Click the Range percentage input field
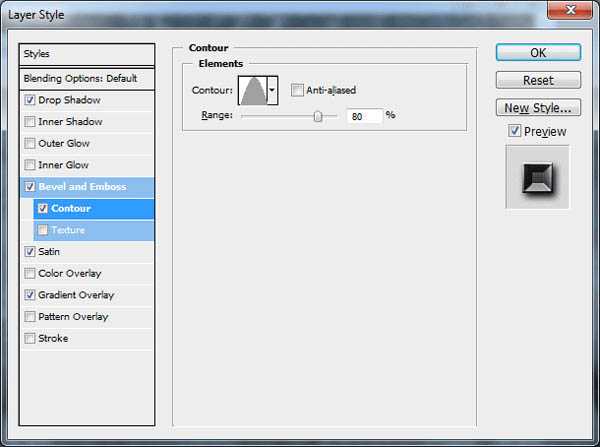Image resolution: width=600 pixels, height=447 pixels. pos(365,116)
